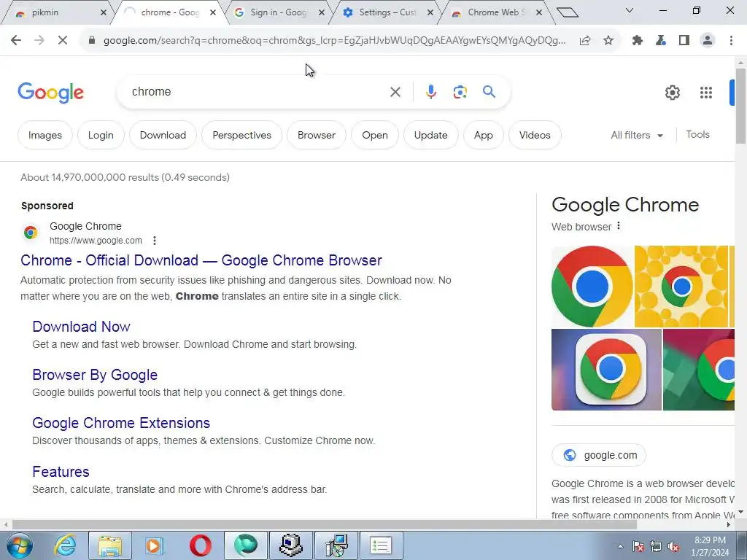Click the address bar URL

[x=334, y=41]
